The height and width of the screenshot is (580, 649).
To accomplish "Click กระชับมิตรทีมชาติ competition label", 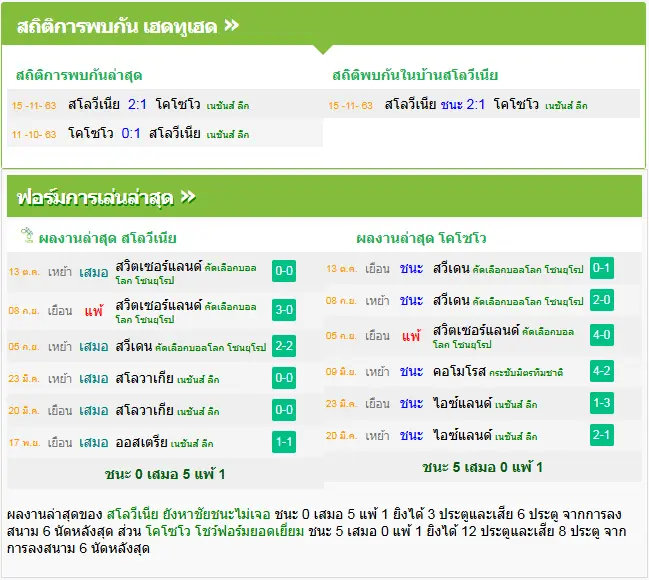I will [526, 373].
